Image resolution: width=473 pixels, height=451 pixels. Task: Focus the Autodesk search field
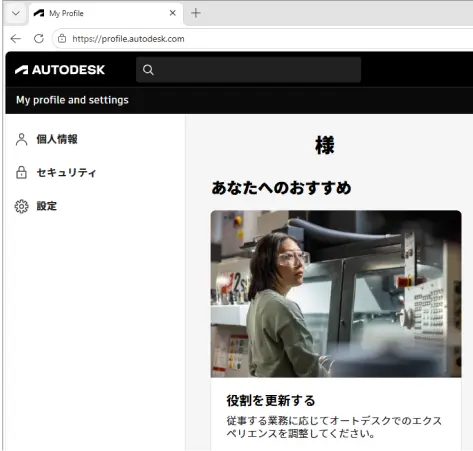[248, 70]
